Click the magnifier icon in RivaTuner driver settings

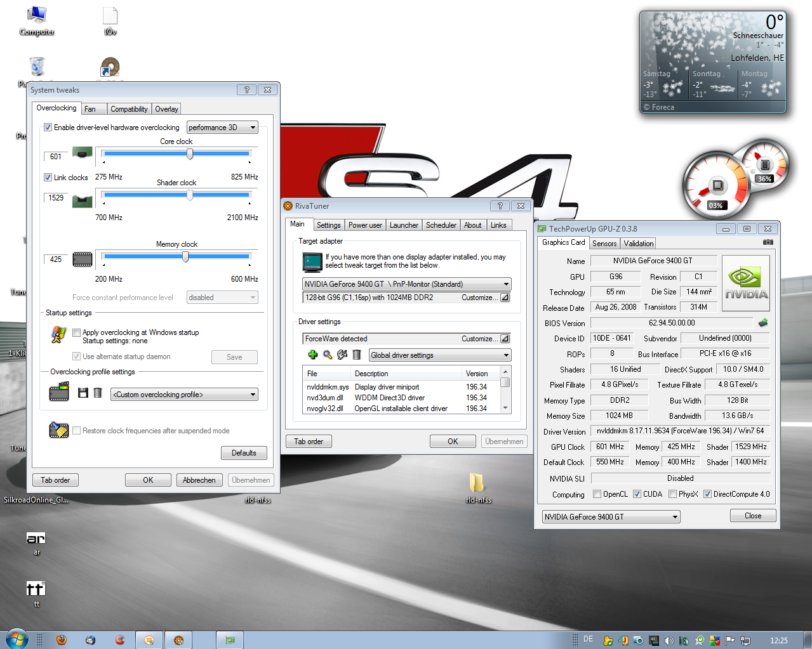pyautogui.click(x=328, y=355)
